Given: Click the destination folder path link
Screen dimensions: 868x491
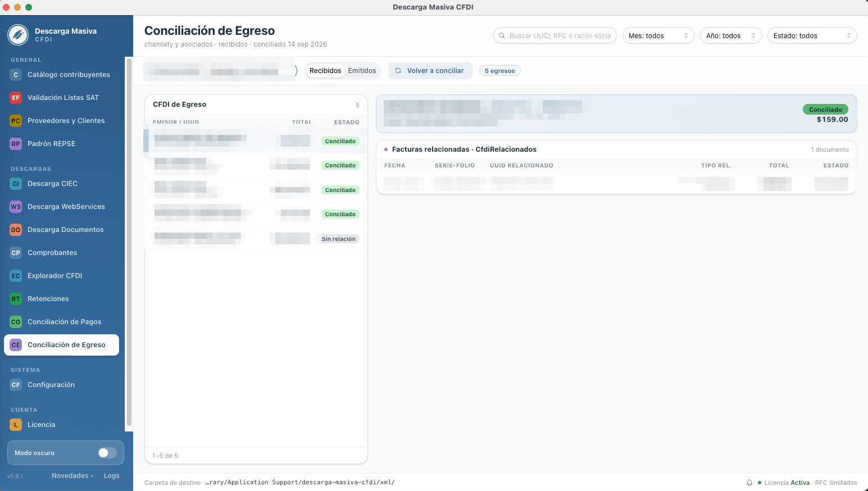Looking at the screenshot, I should click(x=299, y=483).
